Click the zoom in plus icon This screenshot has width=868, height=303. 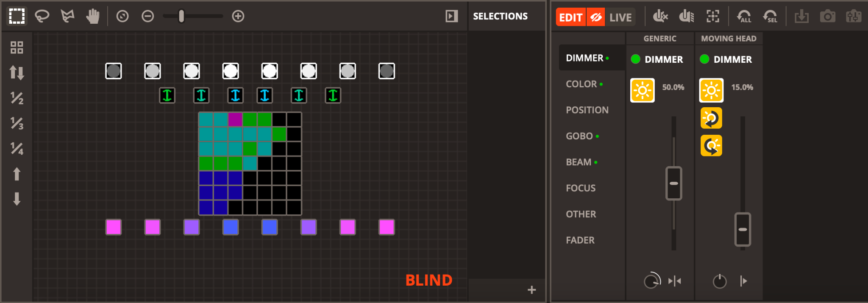[238, 16]
